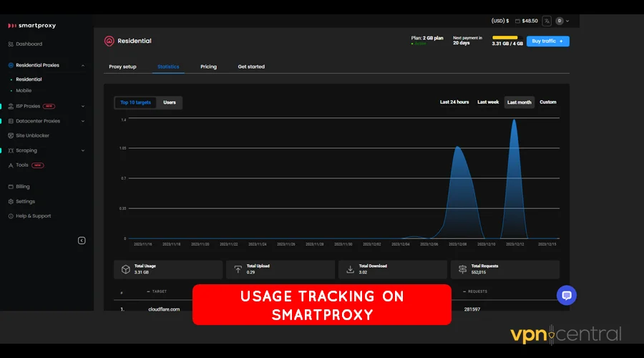This screenshot has width=644, height=358.
Task: Select Last week range
Action: tap(488, 102)
